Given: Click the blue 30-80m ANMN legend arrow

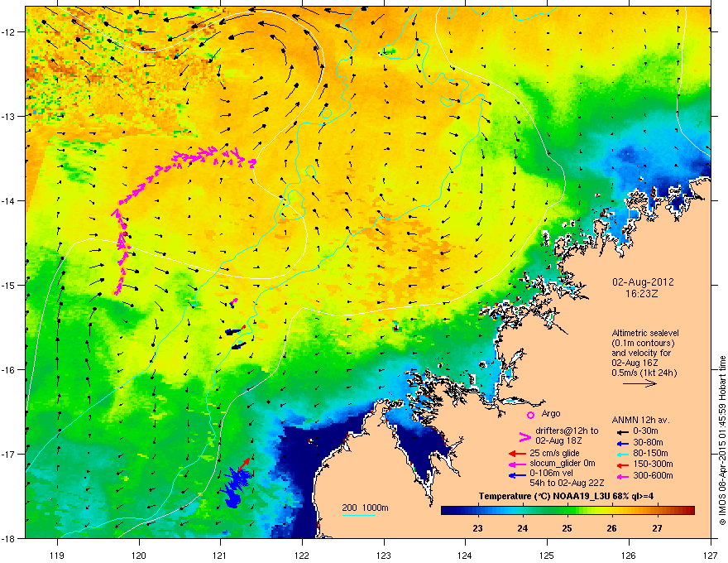Looking at the screenshot, I should [x=621, y=443].
